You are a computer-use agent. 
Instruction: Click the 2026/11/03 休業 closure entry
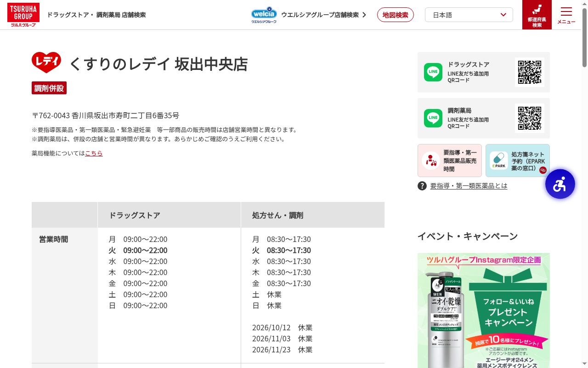(x=283, y=339)
